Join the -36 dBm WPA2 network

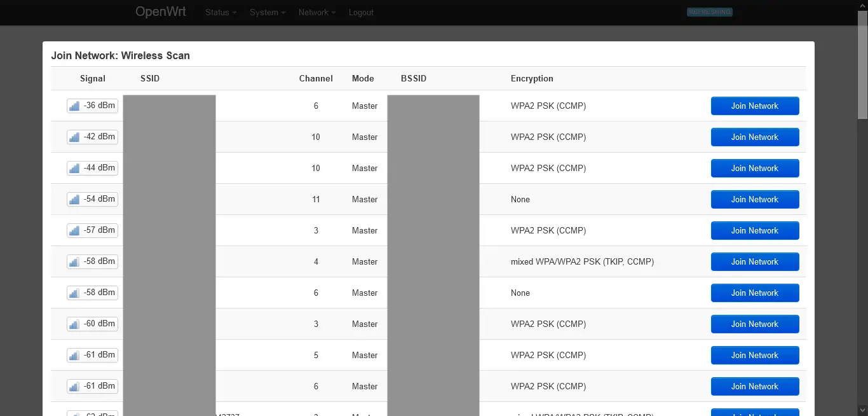coord(755,106)
